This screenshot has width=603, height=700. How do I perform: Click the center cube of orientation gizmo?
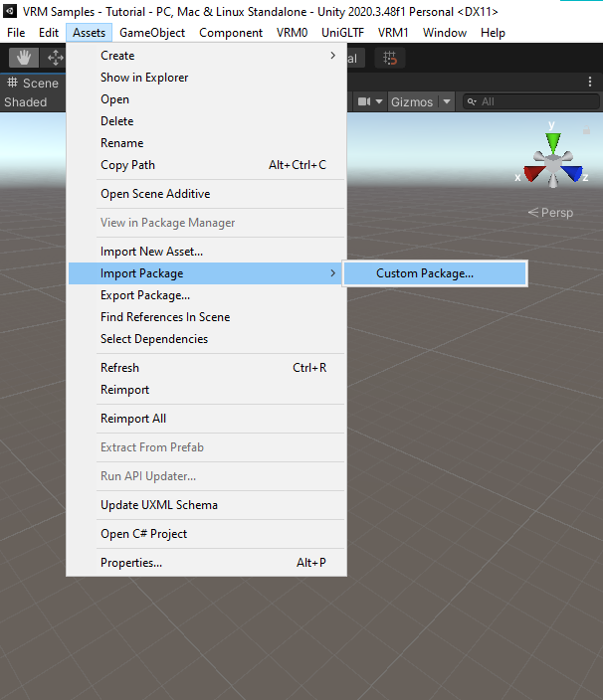pyautogui.click(x=553, y=165)
